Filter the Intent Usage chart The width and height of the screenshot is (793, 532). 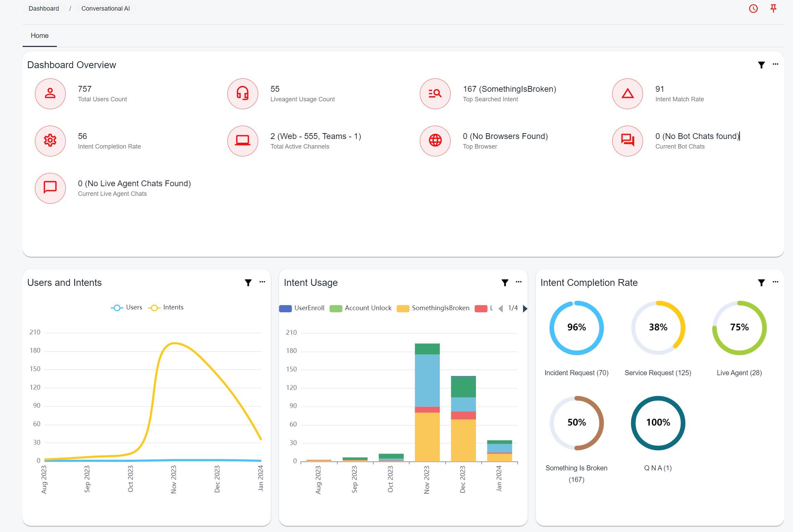(505, 282)
